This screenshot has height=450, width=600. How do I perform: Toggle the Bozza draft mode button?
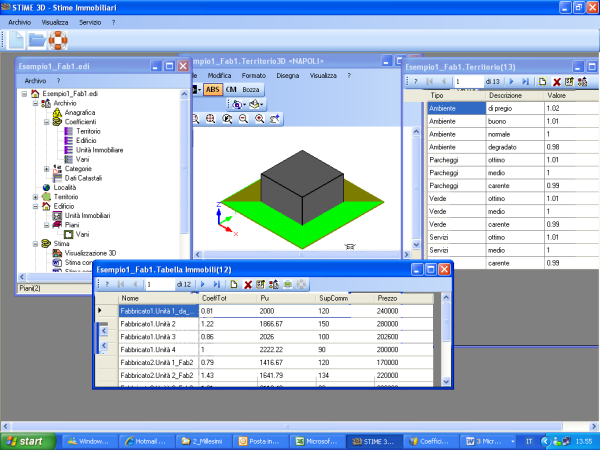251,89
